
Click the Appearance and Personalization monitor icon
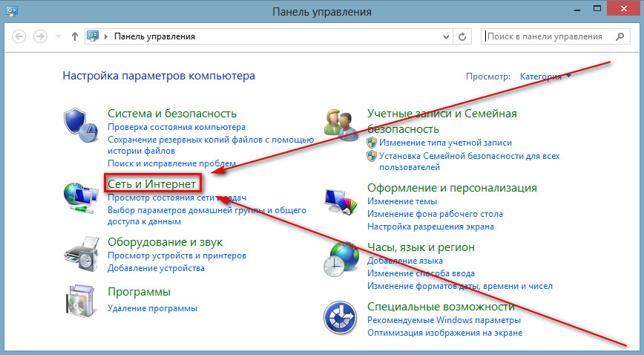click(x=341, y=201)
